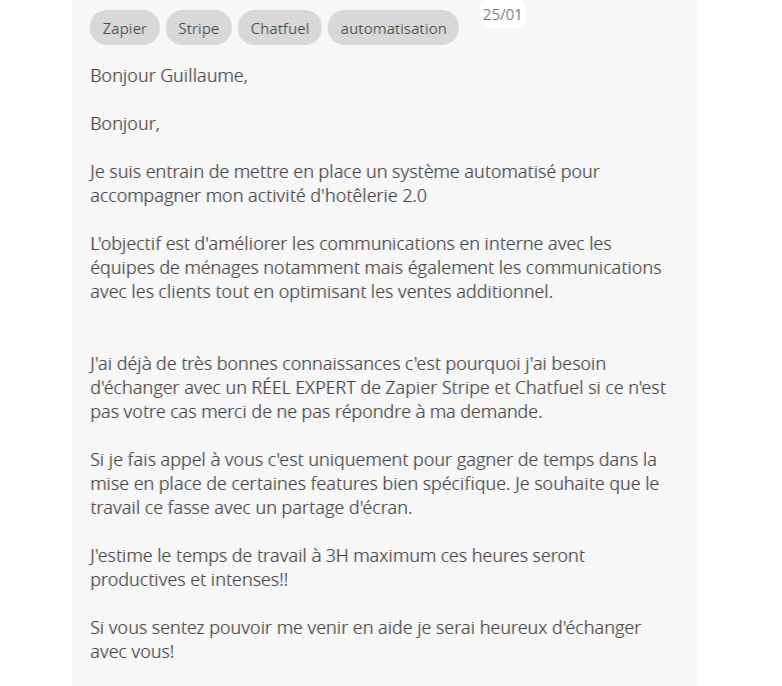Click the paragraph beginning 'L'objectif est d'améliorer'
The image size is (782, 686).
tap(376, 268)
